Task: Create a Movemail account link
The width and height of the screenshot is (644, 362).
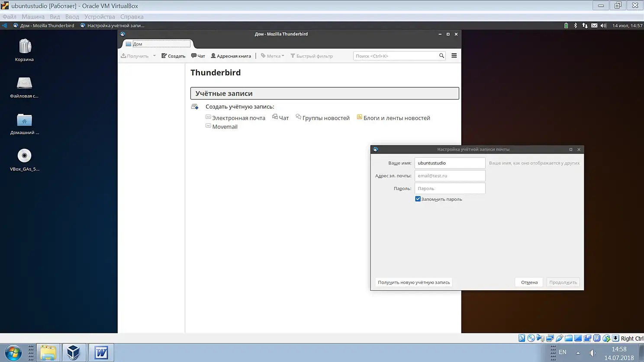Action: click(225, 127)
